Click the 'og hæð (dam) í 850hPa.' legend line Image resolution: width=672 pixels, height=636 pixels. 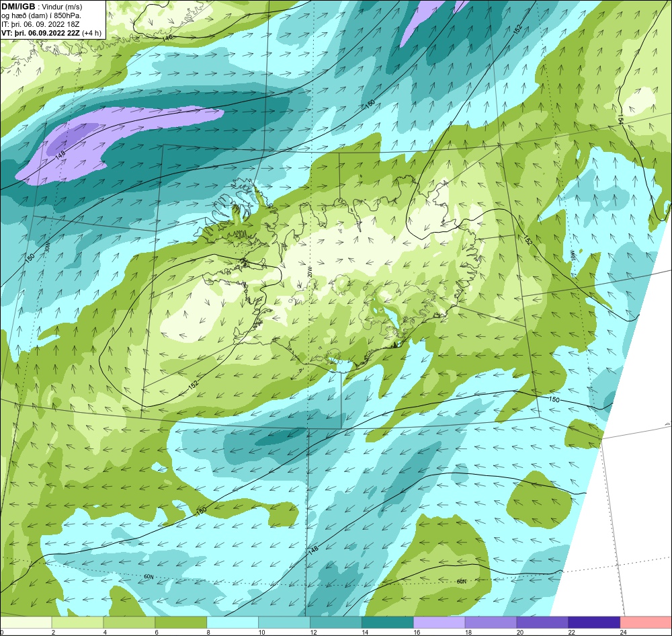[42, 15]
